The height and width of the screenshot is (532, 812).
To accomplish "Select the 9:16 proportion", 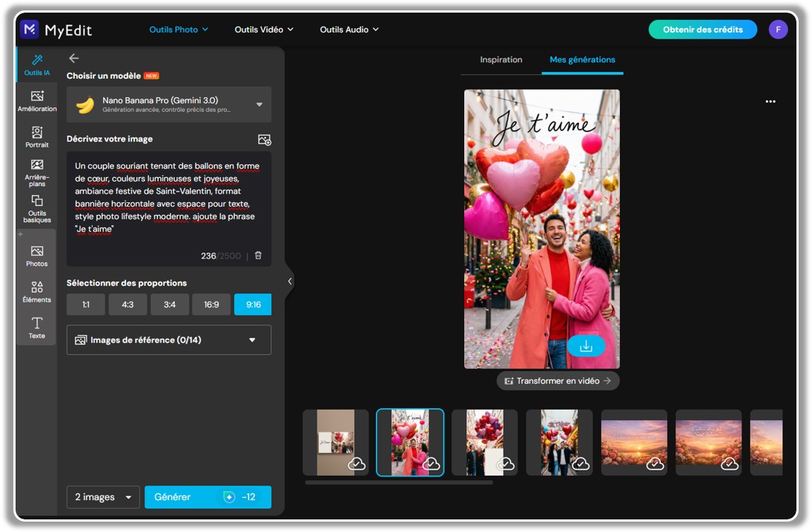I will pos(253,305).
